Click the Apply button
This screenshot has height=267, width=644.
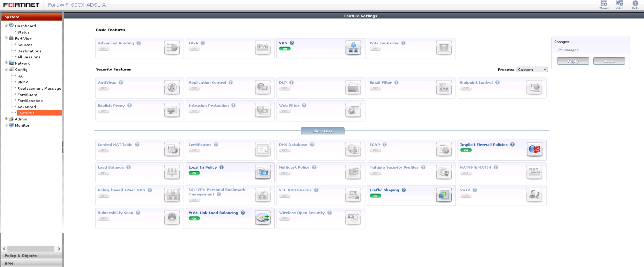[573, 61]
